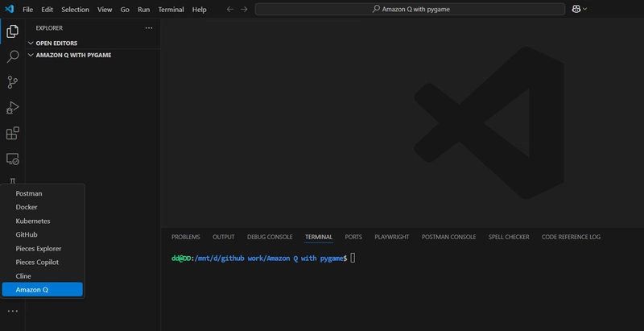The height and width of the screenshot is (331, 644).
Task: Select Postman from the views list
Action: [x=43, y=193]
